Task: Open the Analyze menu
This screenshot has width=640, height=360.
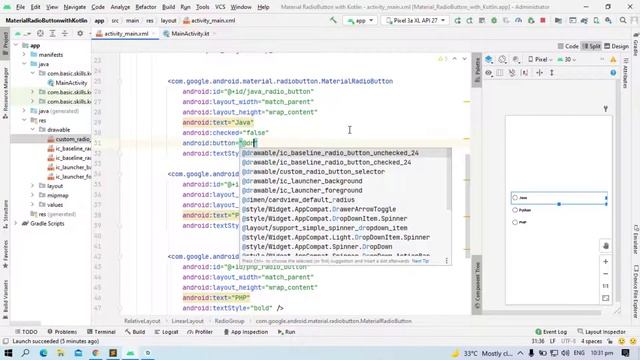Action: (120, 7)
